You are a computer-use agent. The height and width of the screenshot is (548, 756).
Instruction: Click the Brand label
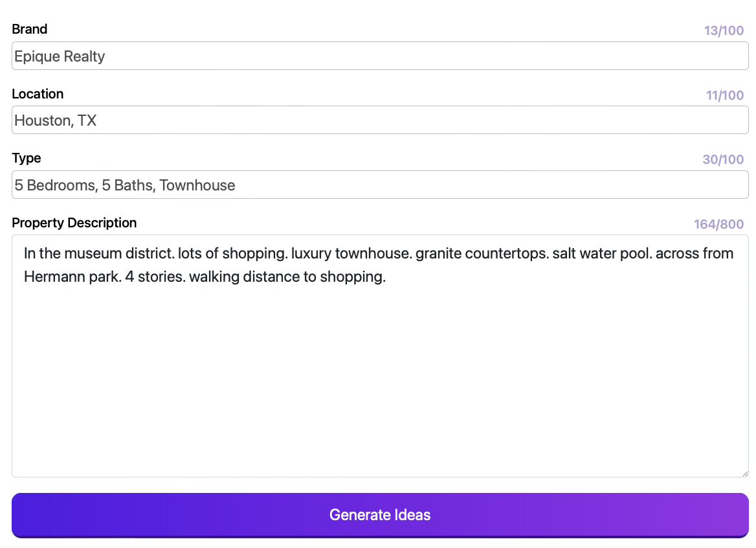[x=30, y=29]
